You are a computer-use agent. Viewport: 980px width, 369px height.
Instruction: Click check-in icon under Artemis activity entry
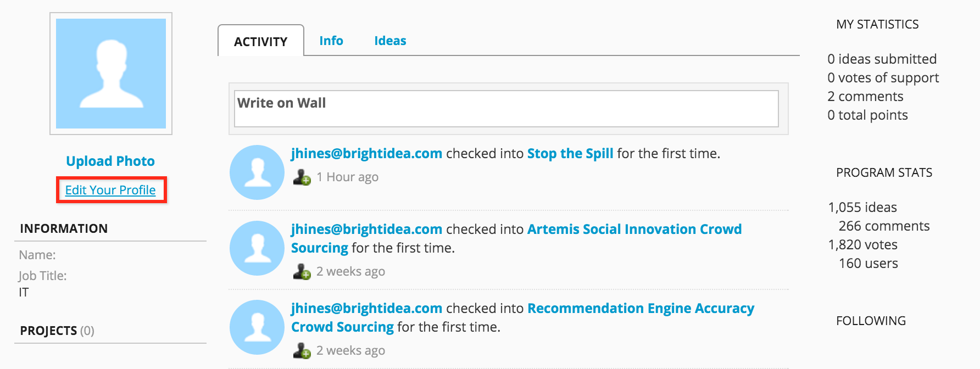(302, 272)
